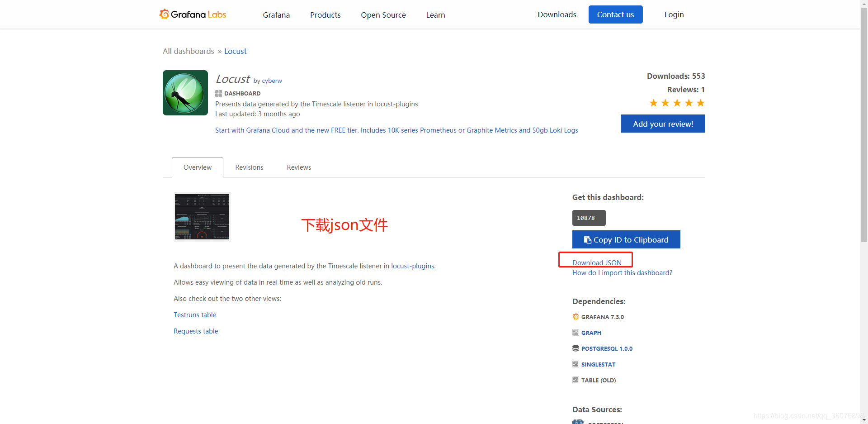
Task: Click the first rating star
Action: tap(654, 103)
